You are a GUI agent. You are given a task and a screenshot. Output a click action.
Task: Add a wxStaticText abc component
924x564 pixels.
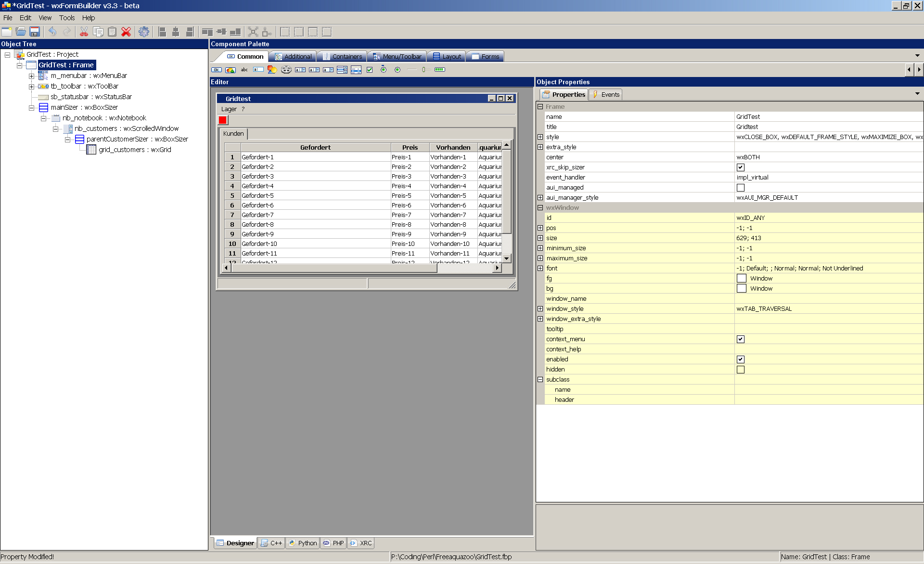click(244, 70)
